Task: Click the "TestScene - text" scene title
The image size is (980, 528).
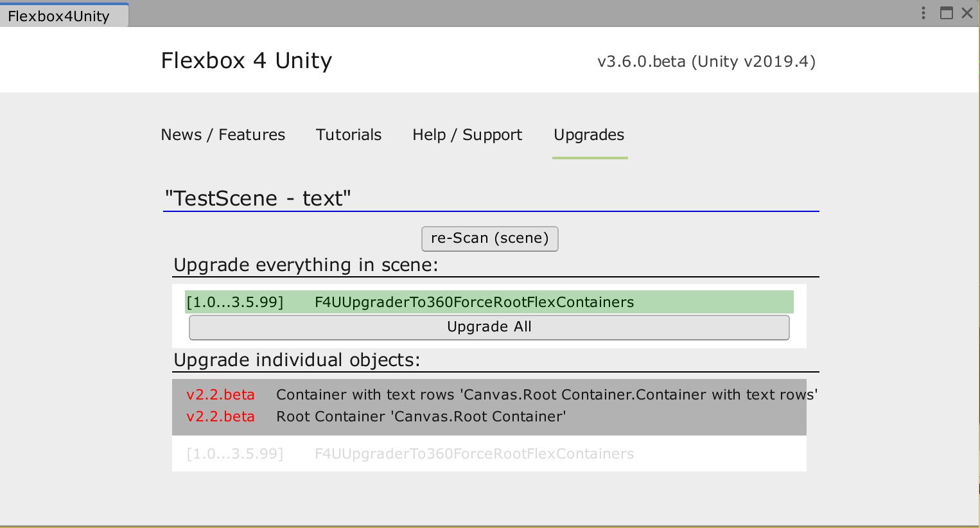Action: click(x=258, y=198)
